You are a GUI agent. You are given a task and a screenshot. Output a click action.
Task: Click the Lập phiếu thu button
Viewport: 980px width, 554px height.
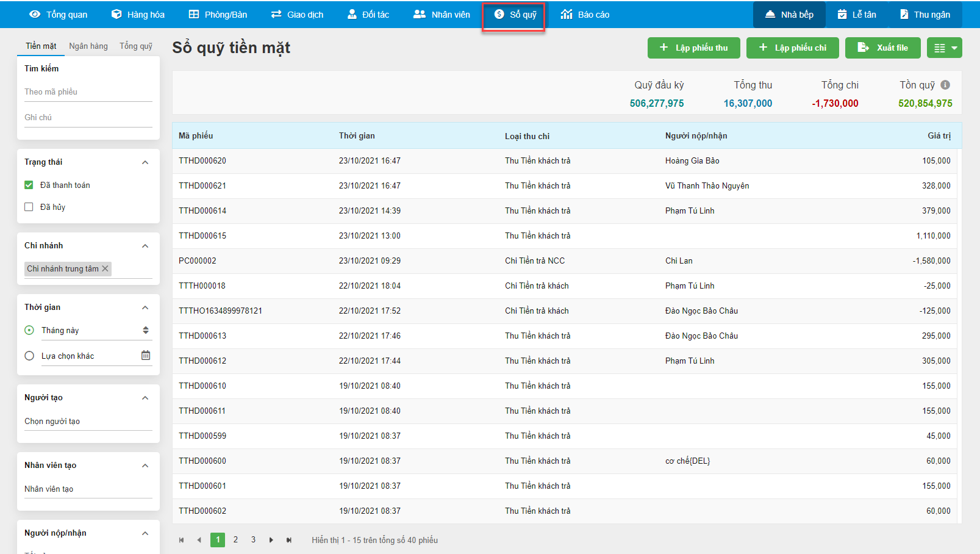click(x=694, y=48)
